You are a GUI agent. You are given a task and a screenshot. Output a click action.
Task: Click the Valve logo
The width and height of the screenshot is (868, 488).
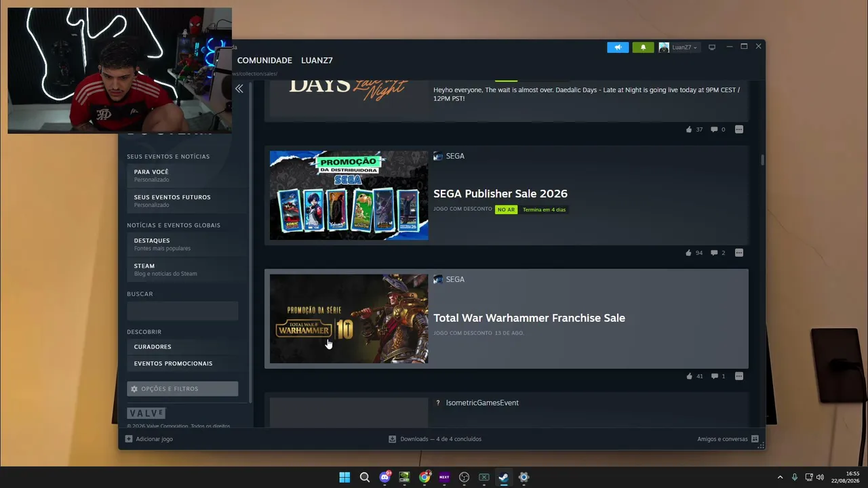click(146, 413)
